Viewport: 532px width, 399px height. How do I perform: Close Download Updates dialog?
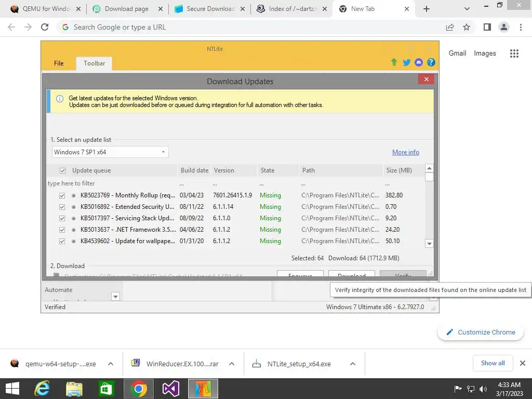point(427,79)
